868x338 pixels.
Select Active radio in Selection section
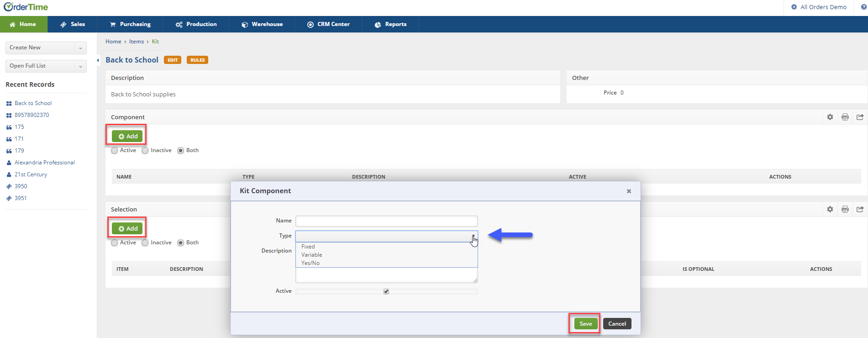[115, 243]
